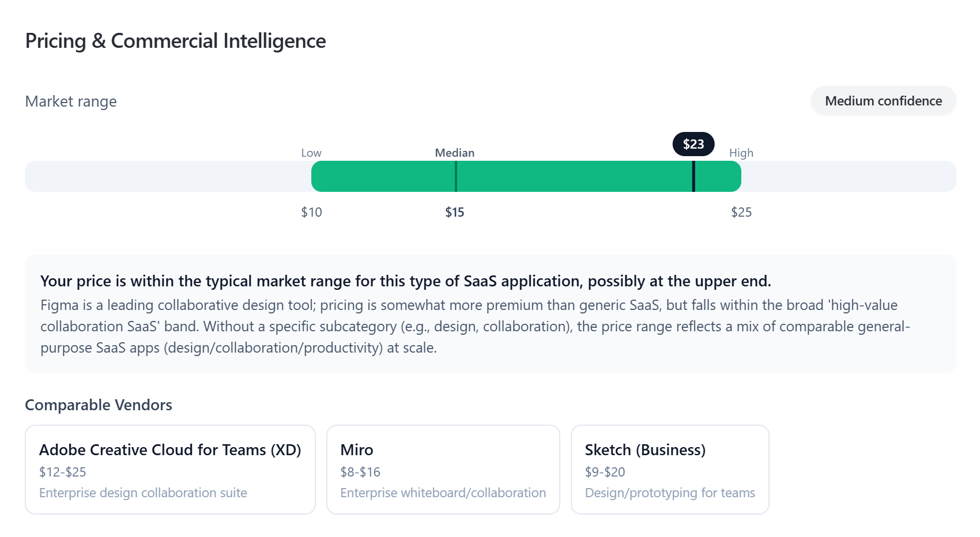Click the $25 high price value
Viewport: 980px width, 537px height.
pos(741,212)
